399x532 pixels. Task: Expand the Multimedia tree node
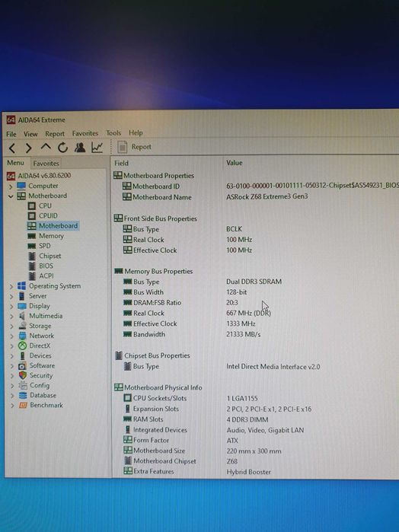pyautogui.click(x=11, y=316)
